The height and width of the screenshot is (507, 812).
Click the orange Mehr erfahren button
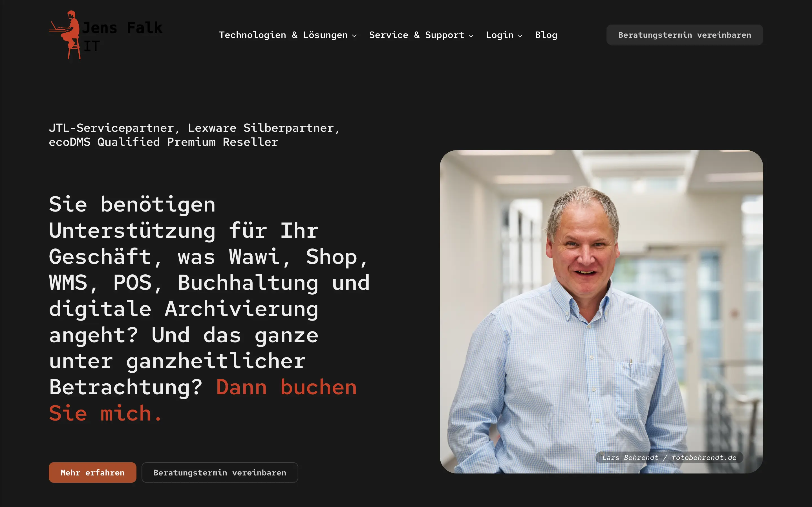(x=92, y=472)
